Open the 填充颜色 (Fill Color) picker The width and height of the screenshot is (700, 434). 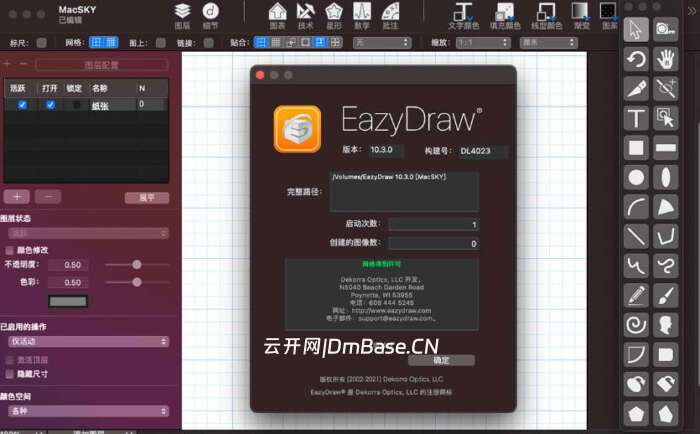(505, 16)
